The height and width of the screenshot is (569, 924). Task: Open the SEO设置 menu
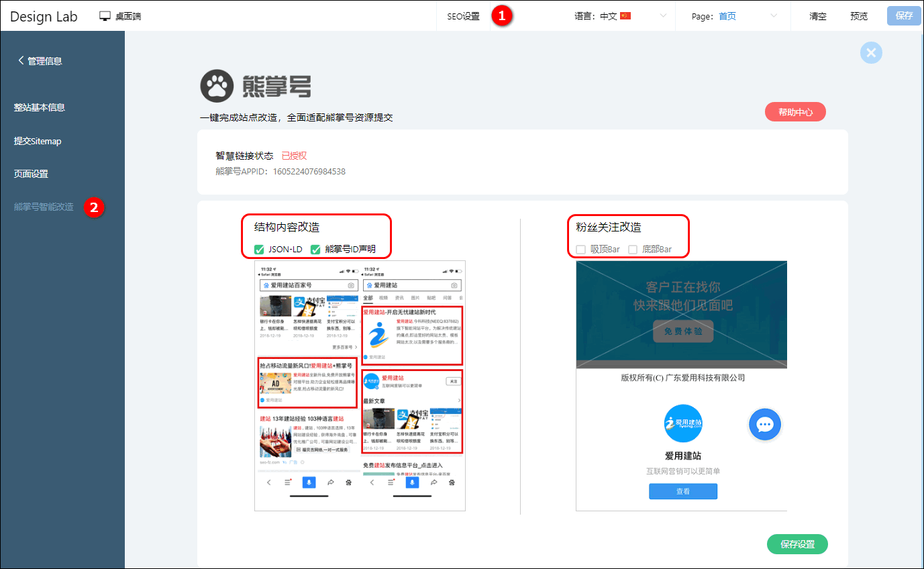(x=463, y=16)
